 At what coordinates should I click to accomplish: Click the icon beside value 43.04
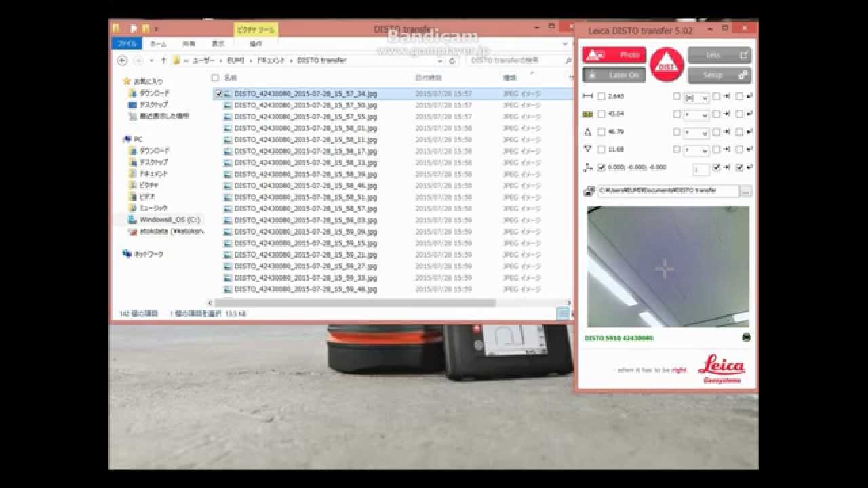click(587, 114)
